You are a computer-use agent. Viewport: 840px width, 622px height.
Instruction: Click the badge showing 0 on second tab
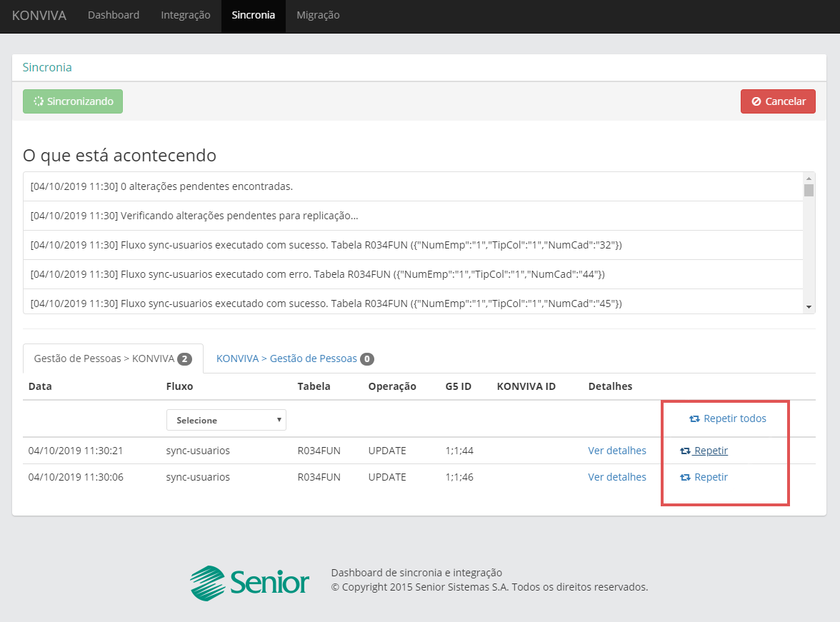[x=367, y=359]
